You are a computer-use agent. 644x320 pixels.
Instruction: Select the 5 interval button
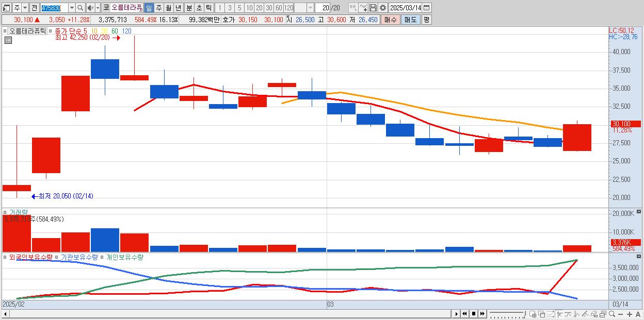tap(239, 8)
